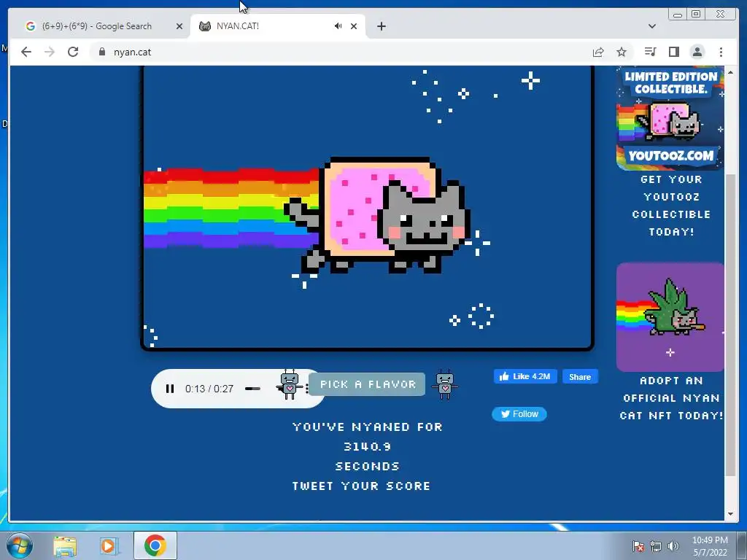Image resolution: width=747 pixels, height=560 pixels.
Task: View site security lock information
Action: pyautogui.click(x=102, y=52)
